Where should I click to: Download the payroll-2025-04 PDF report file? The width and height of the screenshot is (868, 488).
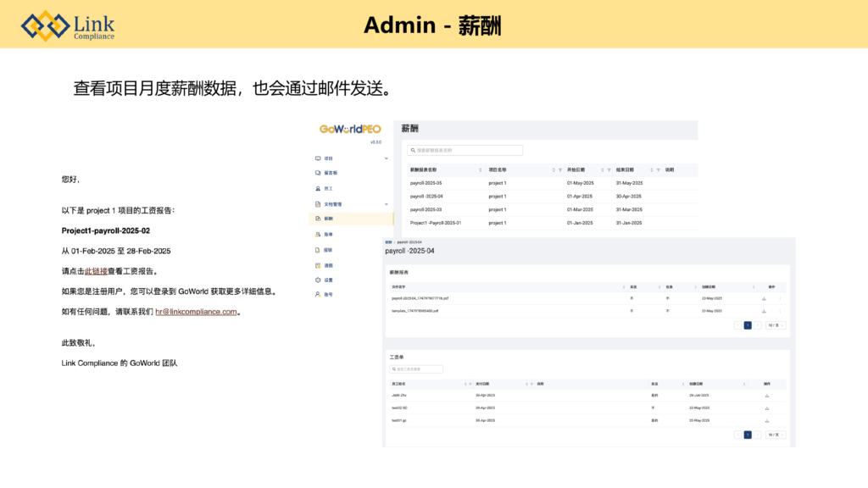(765, 298)
